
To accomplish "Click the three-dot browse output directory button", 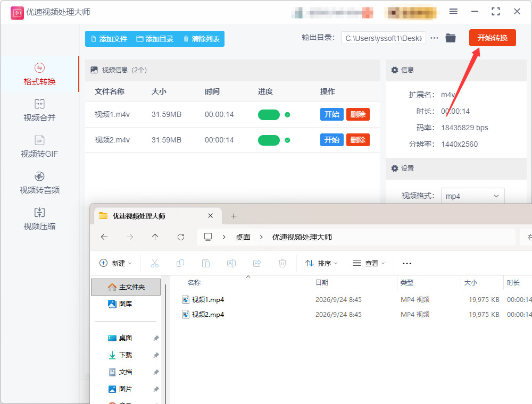I will coord(434,38).
